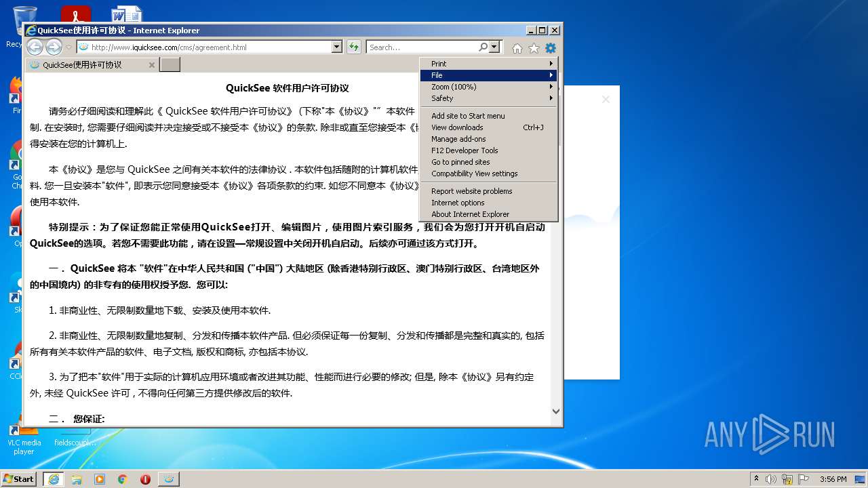
Task: Open F12 Developer Tools
Action: pyautogui.click(x=489, y=150)
